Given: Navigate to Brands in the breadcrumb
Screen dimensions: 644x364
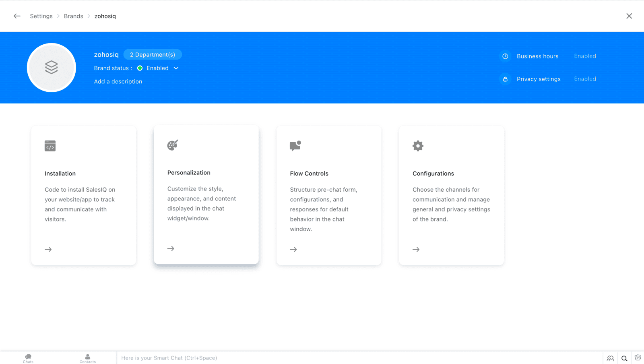Looking at the screenshot, I should 74,16.
